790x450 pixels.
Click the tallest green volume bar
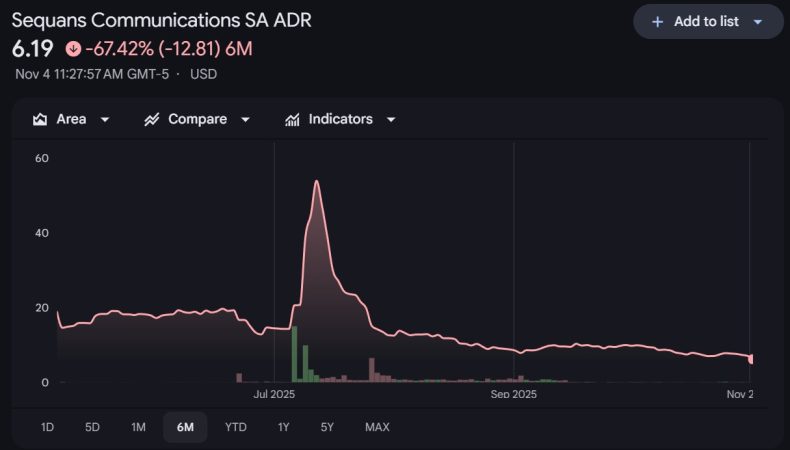[x=295, y=355]
